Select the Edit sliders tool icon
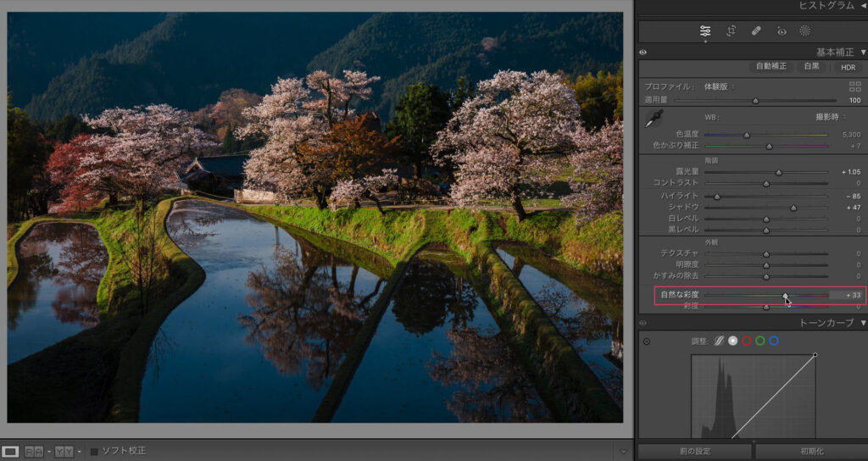Image resolution: width=868 pixels, height=461 pixels. point(705,31)
